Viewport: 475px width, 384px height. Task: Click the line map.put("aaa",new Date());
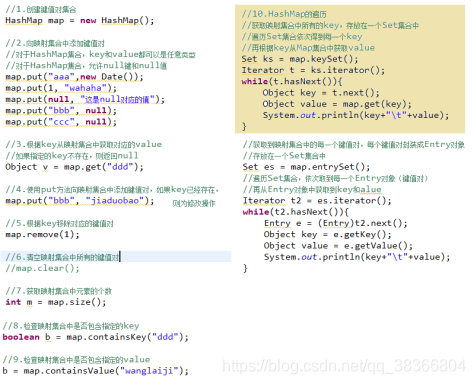[x=74, y=77]
